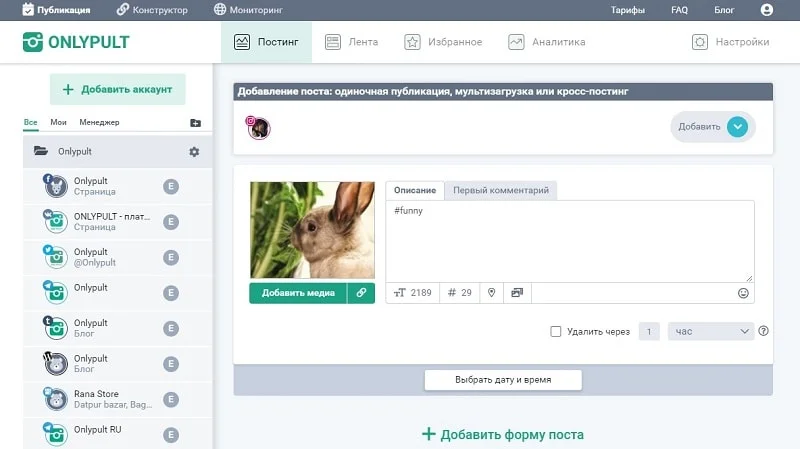Create a new folder with the folder-plus icon
Screen dimensions: 800x449
coord(195,123)
